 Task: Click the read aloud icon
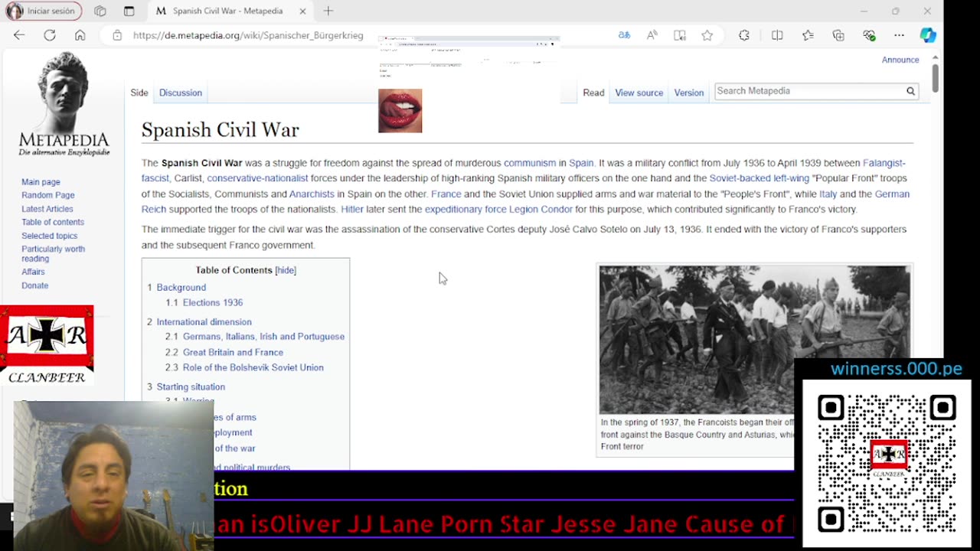point(652,35)
